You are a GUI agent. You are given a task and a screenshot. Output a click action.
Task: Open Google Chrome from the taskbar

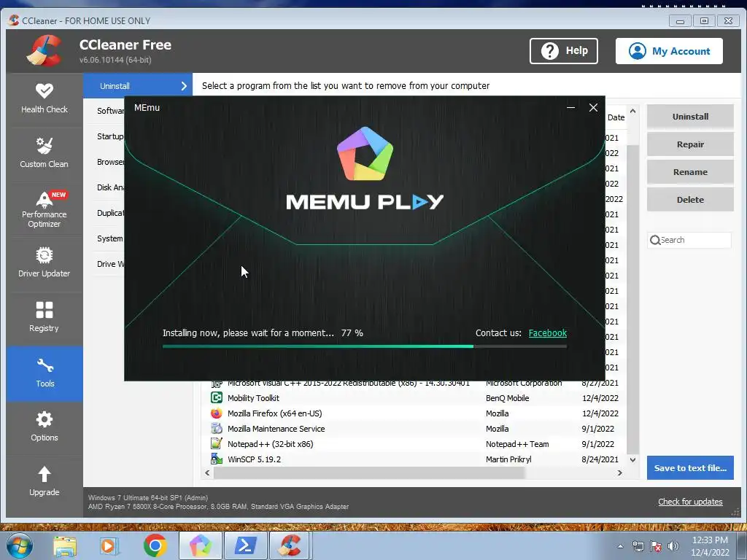pos(155,545)
